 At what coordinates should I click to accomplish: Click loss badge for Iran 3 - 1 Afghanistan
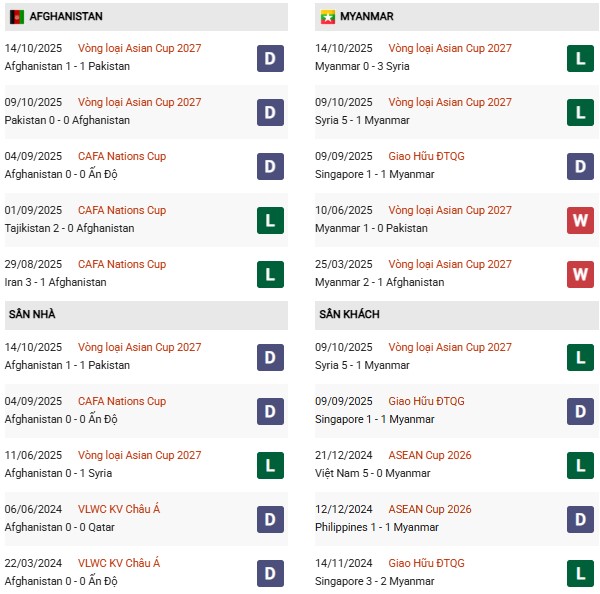pyautogui.click(x=269, y=274)
